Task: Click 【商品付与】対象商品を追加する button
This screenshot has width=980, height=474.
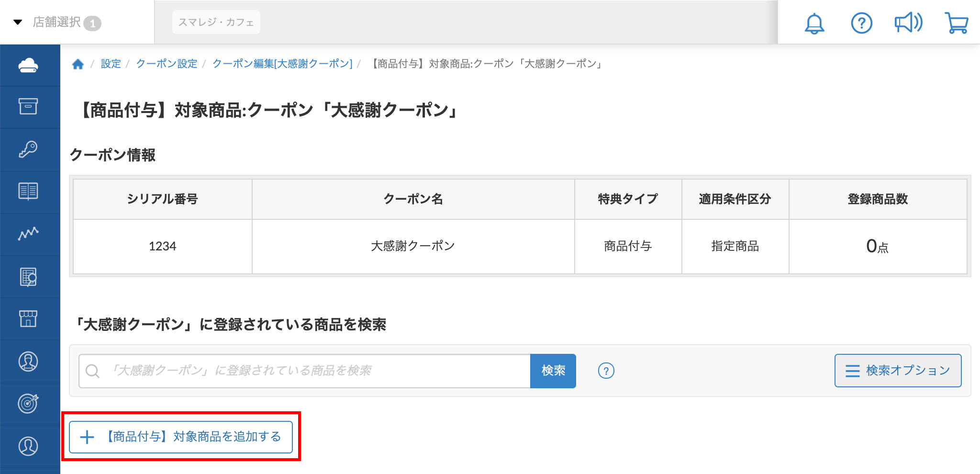Action: (181, 437)
